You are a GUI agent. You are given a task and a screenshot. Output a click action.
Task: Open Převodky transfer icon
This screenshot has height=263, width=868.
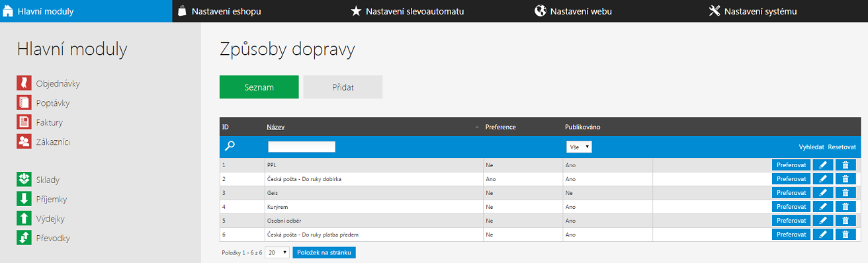[x=24, y=238]
